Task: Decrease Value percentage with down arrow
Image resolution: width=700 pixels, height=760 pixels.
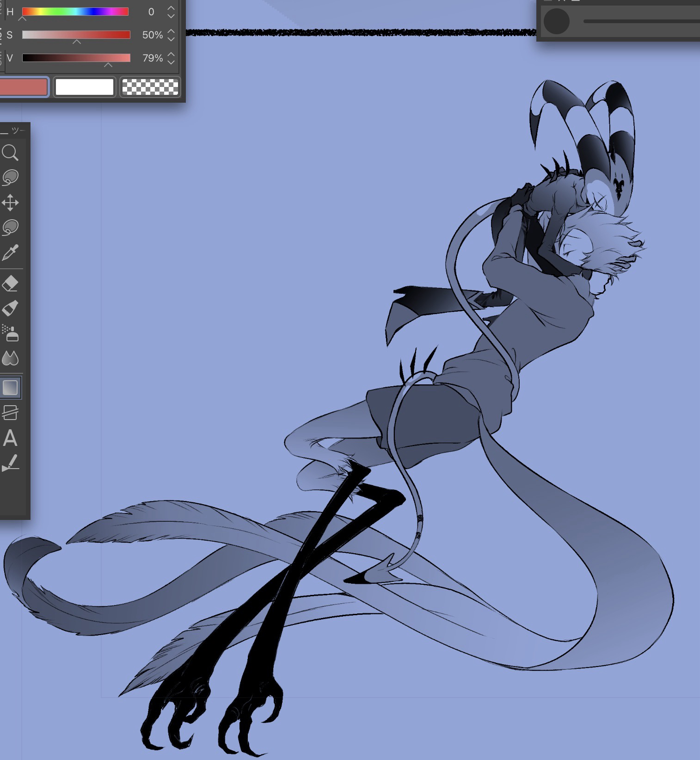Action: click(x=171, y=62)
